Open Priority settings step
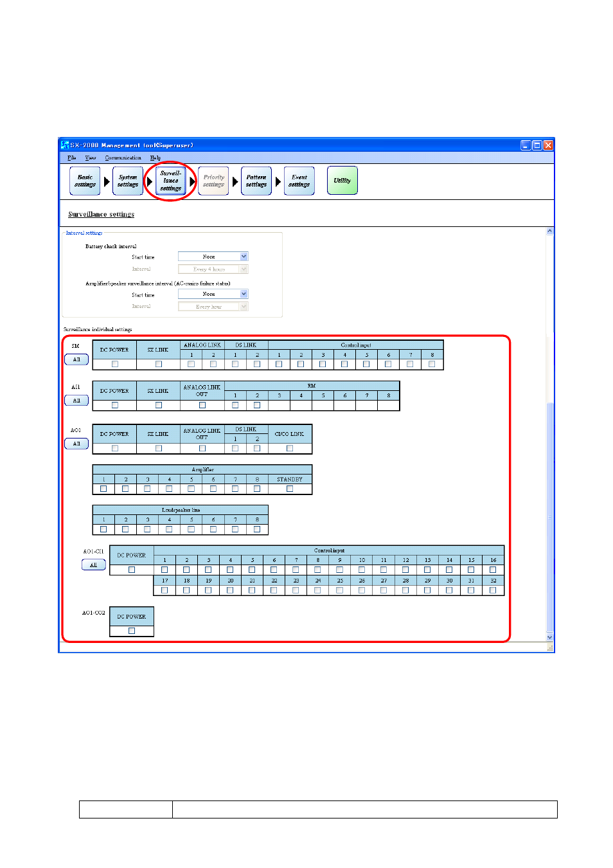The image size is (613, 868). click(213, 181)
